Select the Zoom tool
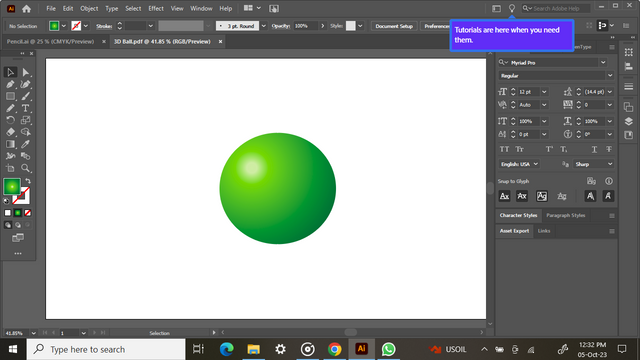The height and width of the screenshot is (360, 640). (25, 168)
